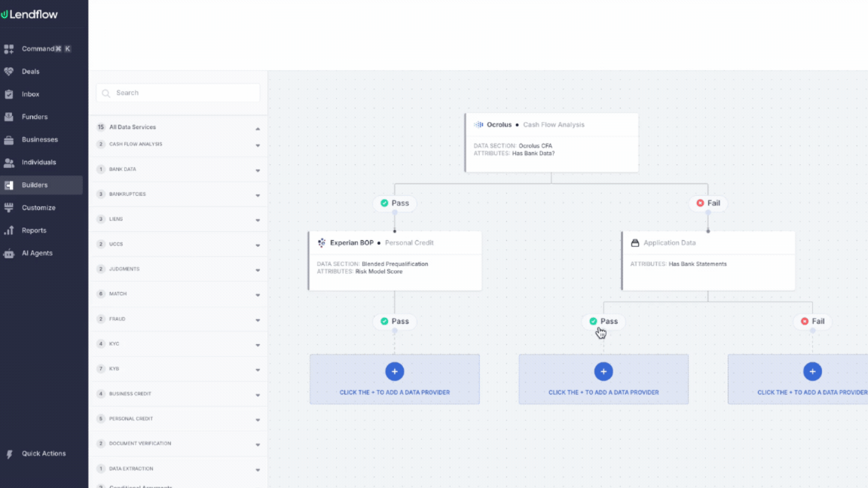The height and width of the screenshot is (488, 868).
Task: Select Experian BOP Personal Credit node card
Action: tap(395, 261)
